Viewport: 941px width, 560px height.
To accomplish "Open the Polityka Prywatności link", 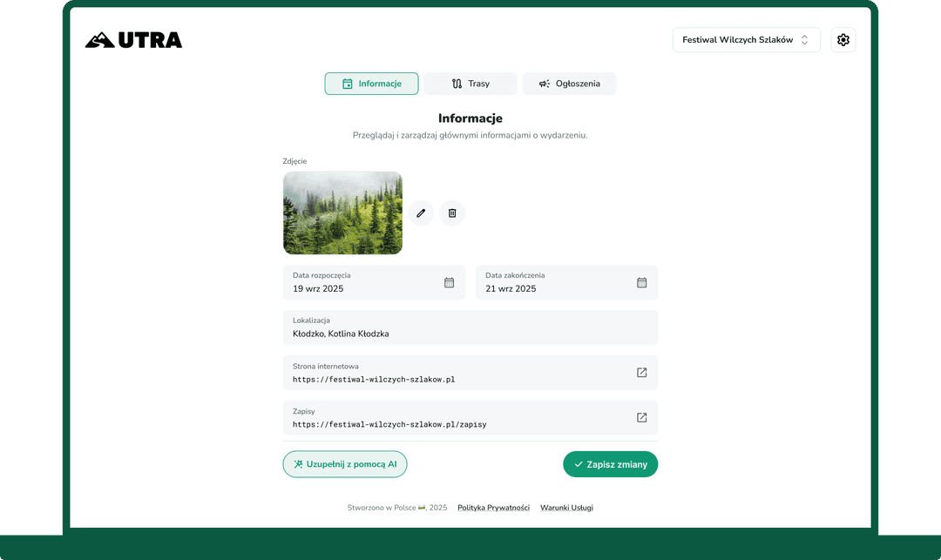I will point(493,507).
